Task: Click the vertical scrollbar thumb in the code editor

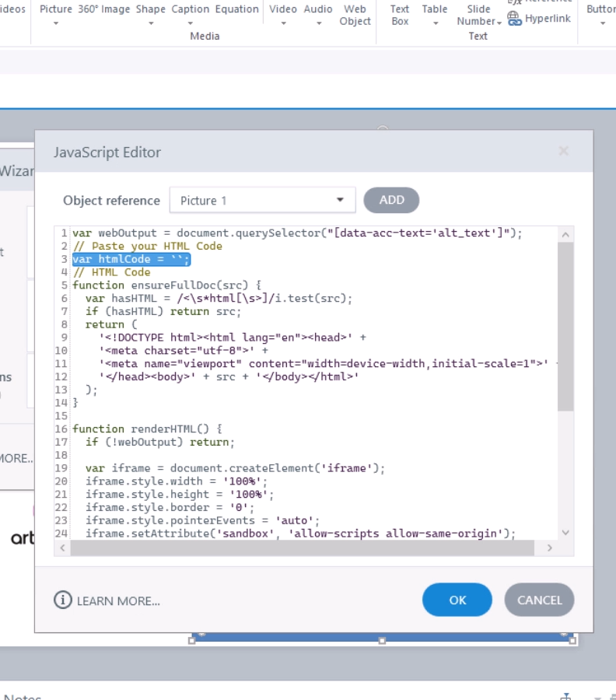Action: [565, 327]
